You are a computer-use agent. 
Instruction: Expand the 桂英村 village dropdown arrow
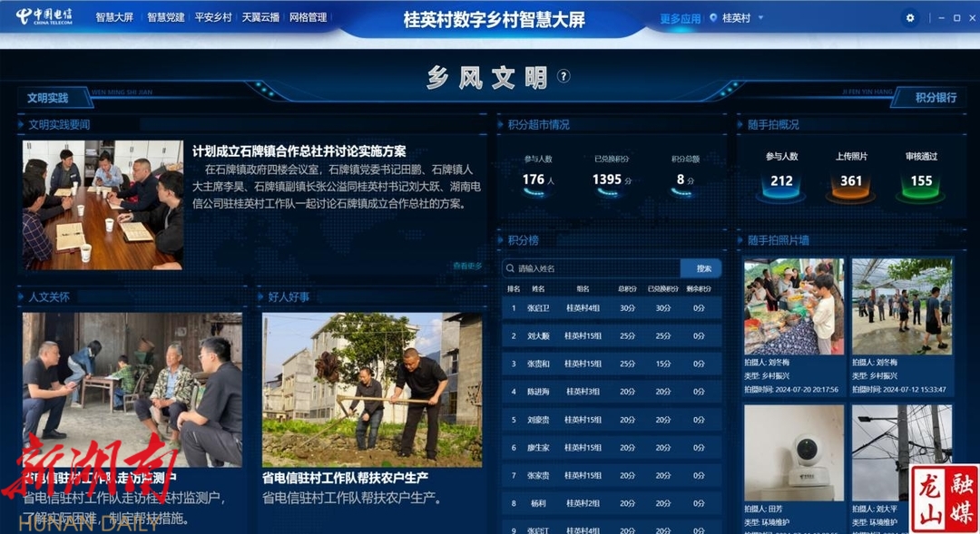click(x=760, y=18)
